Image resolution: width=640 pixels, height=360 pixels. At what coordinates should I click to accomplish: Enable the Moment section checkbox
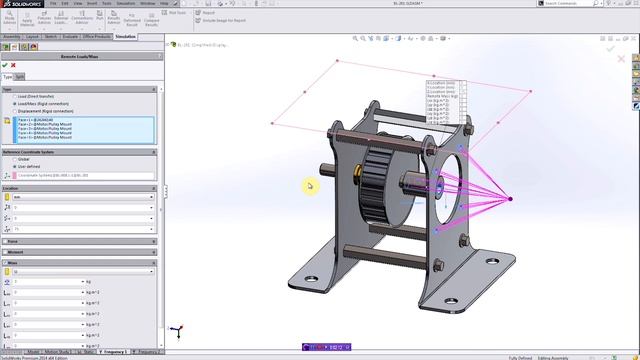pos(5,252)
